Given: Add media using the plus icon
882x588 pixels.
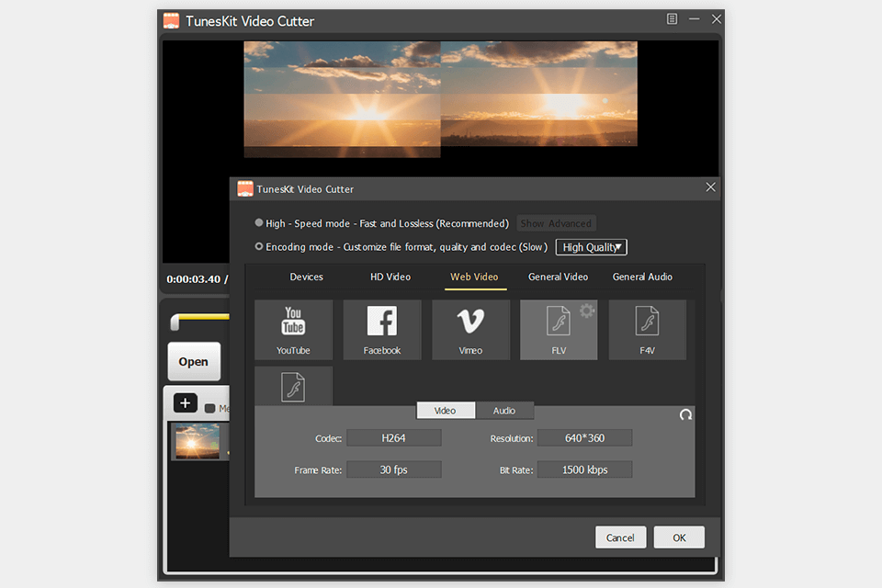Looking at the screenshot, I should pos(185,403).
